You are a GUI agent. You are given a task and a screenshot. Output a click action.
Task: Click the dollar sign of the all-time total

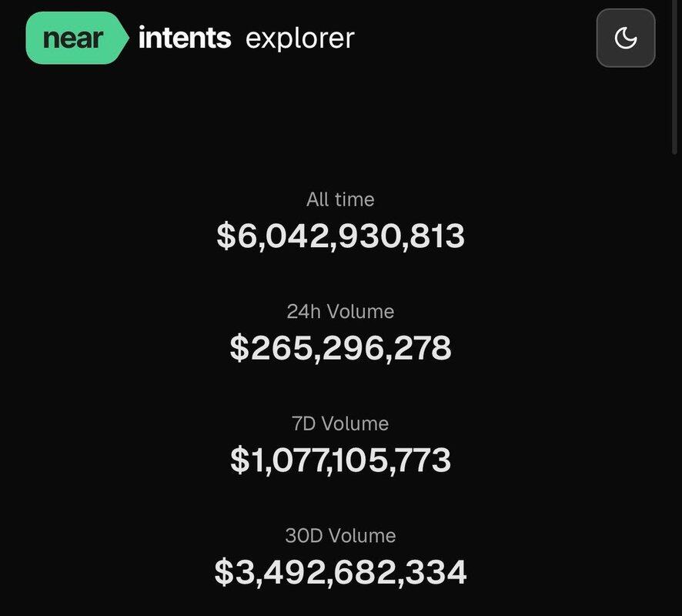[225, 236]
